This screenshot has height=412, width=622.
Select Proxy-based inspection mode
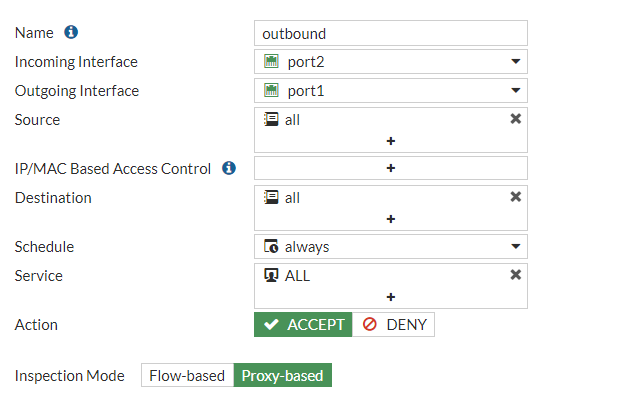tap(283, 376)
